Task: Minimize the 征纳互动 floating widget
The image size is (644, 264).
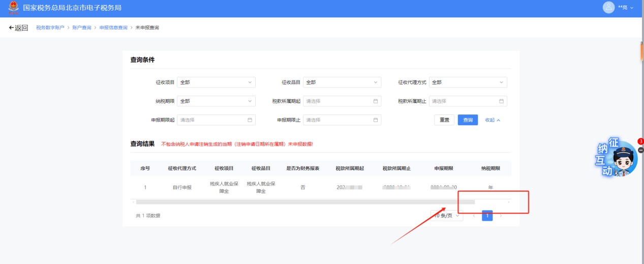Action: pyautogui.click(x=641, y=150)
